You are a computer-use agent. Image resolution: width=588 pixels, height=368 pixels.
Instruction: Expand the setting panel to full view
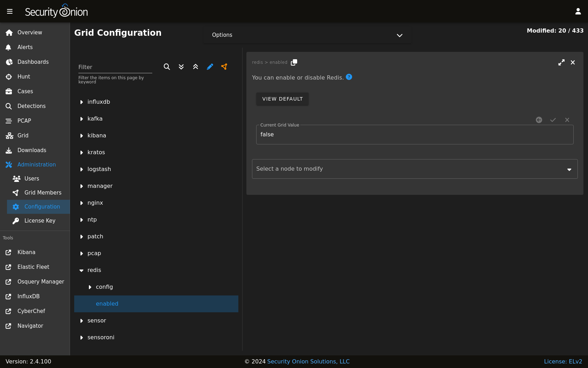point(561,62)
